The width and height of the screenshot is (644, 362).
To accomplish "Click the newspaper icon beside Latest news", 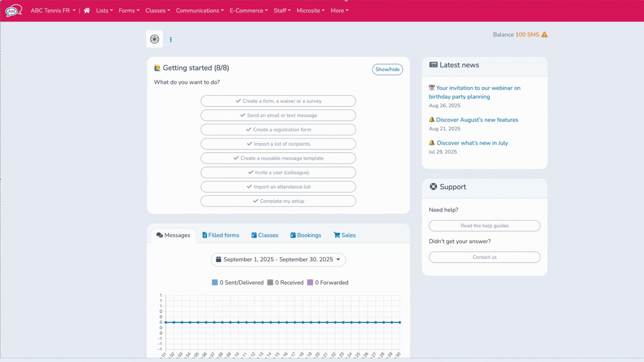I will coord(433,65).
